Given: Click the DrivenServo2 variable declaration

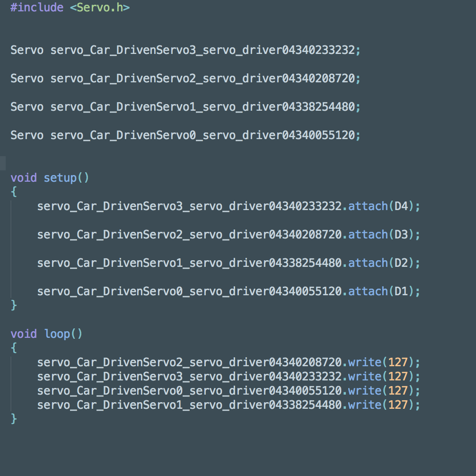Looking at the screenshot, I should 203,79.
